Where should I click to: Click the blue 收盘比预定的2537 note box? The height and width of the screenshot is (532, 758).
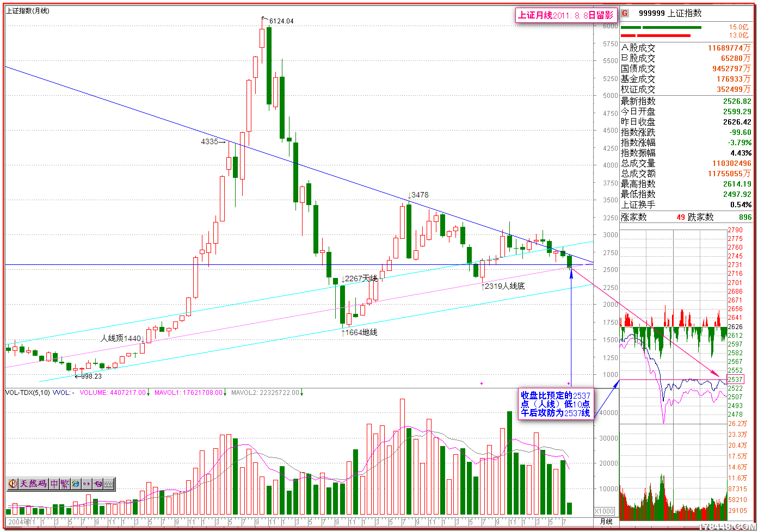[x=555, y=404]
